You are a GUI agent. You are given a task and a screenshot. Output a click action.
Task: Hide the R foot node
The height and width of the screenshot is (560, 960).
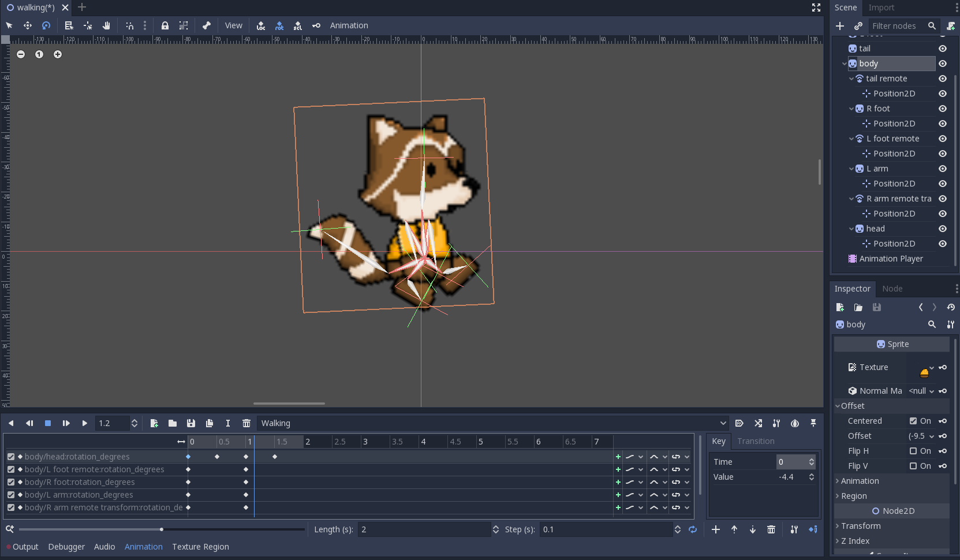pos(943,109)
